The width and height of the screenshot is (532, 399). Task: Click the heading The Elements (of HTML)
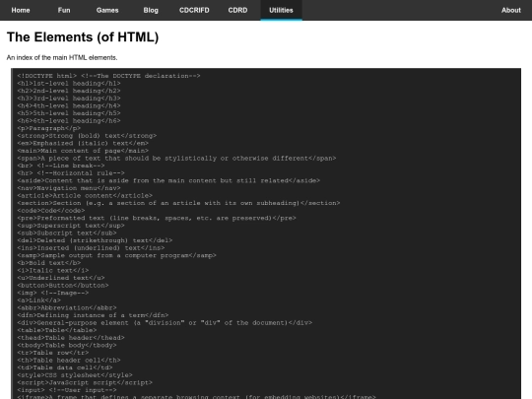pos(83,37)
